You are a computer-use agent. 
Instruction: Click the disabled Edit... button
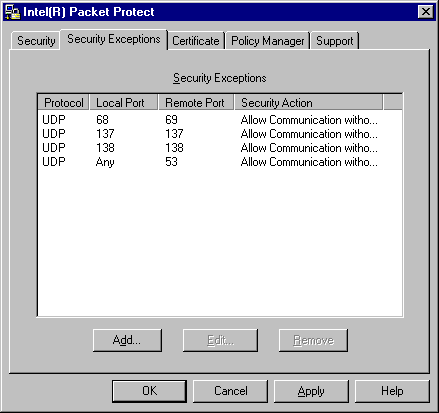click(220, 340)
